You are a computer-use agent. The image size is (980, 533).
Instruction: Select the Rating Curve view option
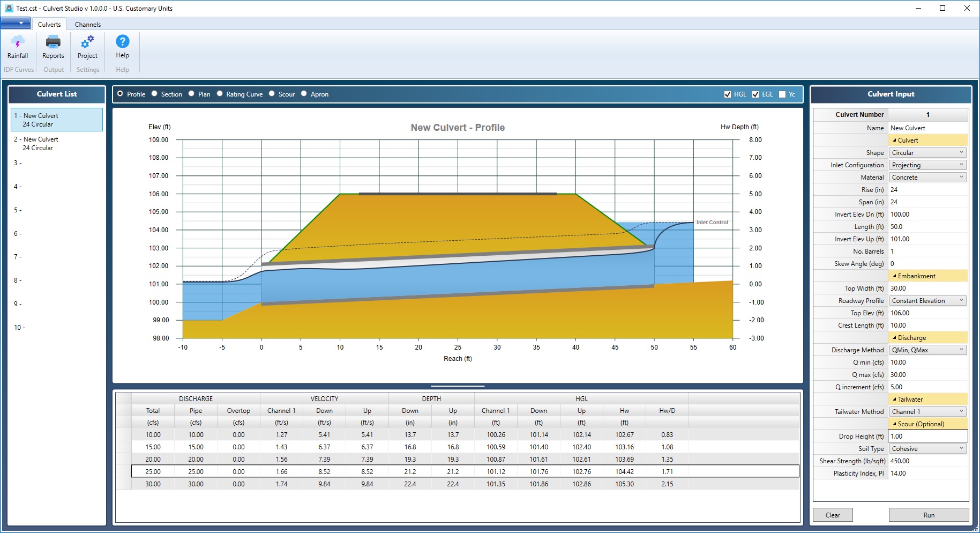click(x=219, y=94)
